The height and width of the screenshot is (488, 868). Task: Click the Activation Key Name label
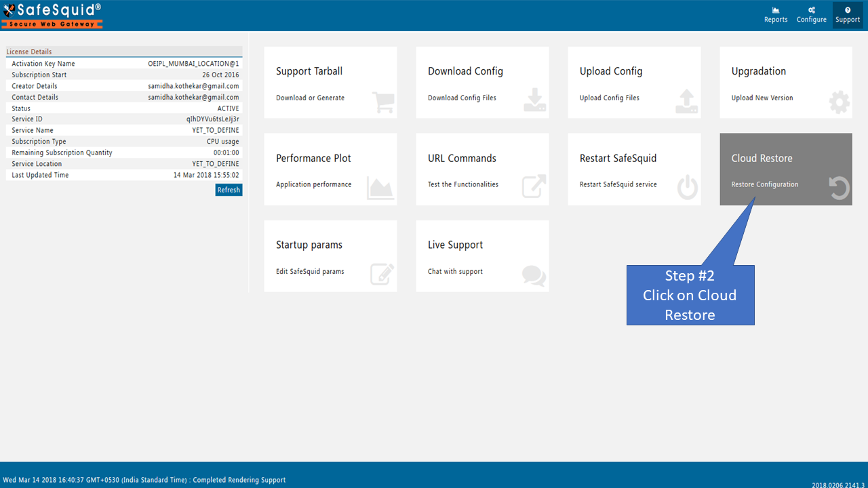pos(43,64)
